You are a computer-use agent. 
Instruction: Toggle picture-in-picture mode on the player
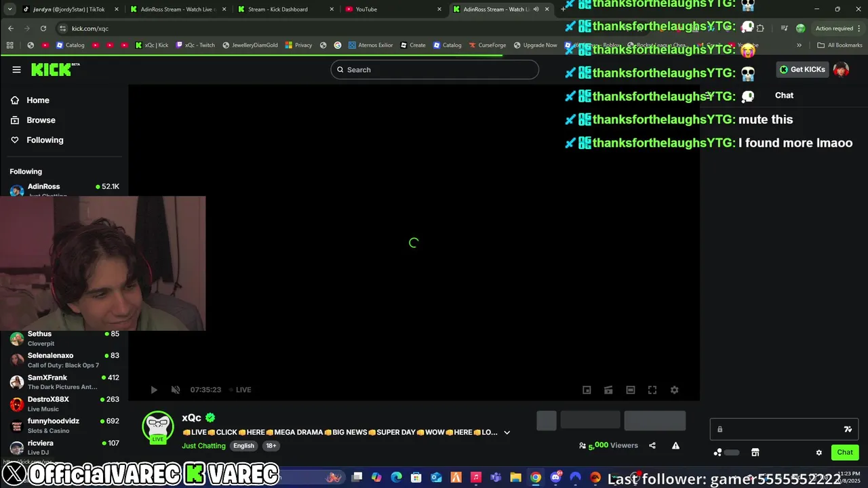click(587, 390)
